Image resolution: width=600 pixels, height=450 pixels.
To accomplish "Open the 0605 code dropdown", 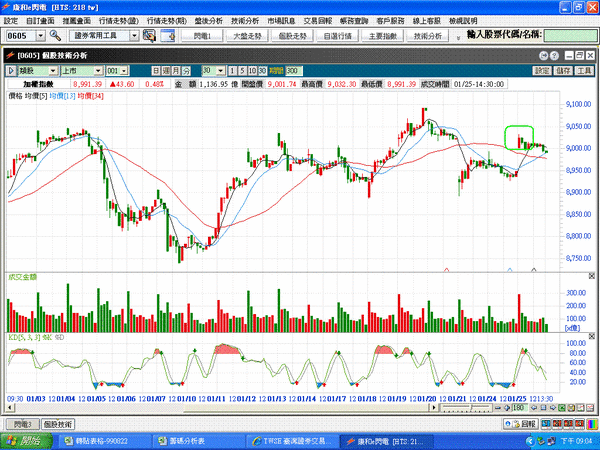I will (x=41, y=36).
